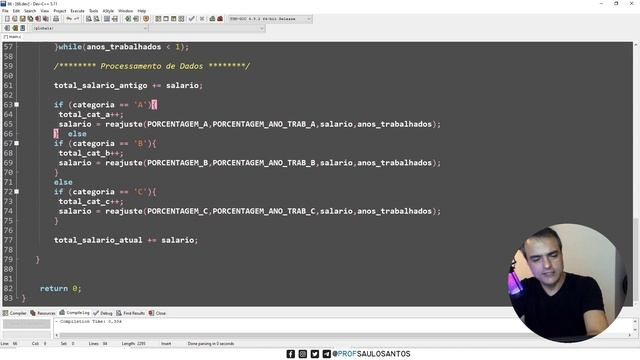Open the AStyle menu
This screenshot has height=360, width=640.
(x=108, y=11)
